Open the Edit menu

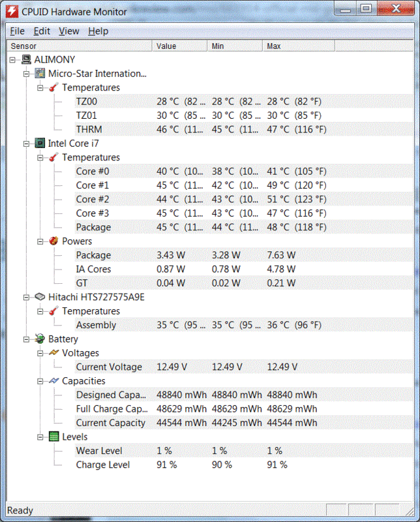[42, 31]
